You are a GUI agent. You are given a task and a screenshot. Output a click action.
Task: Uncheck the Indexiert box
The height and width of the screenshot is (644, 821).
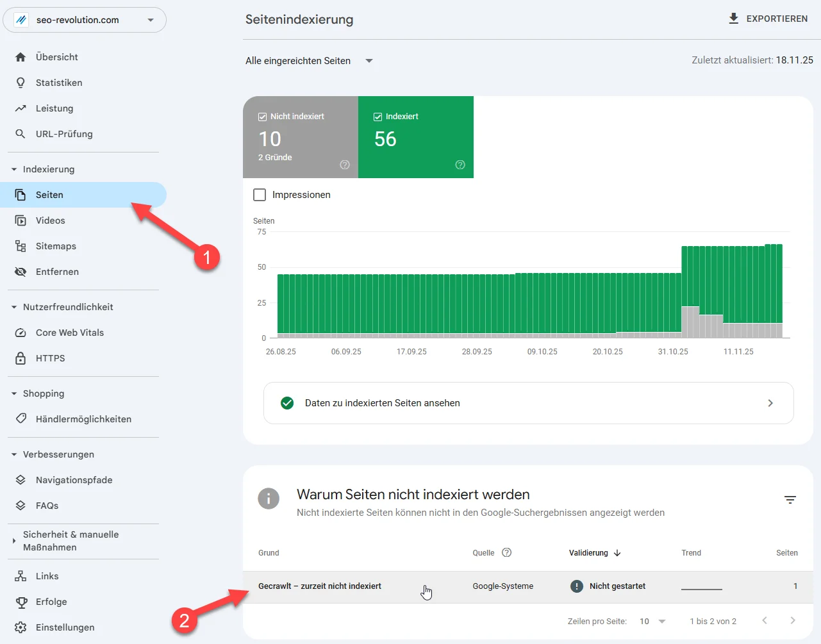(x=377, y=116)
